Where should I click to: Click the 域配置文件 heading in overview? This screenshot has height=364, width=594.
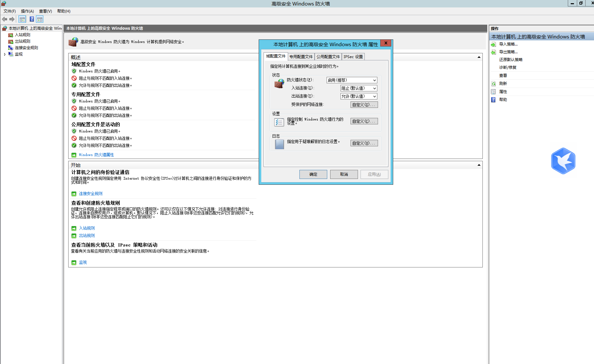(83, 65)
